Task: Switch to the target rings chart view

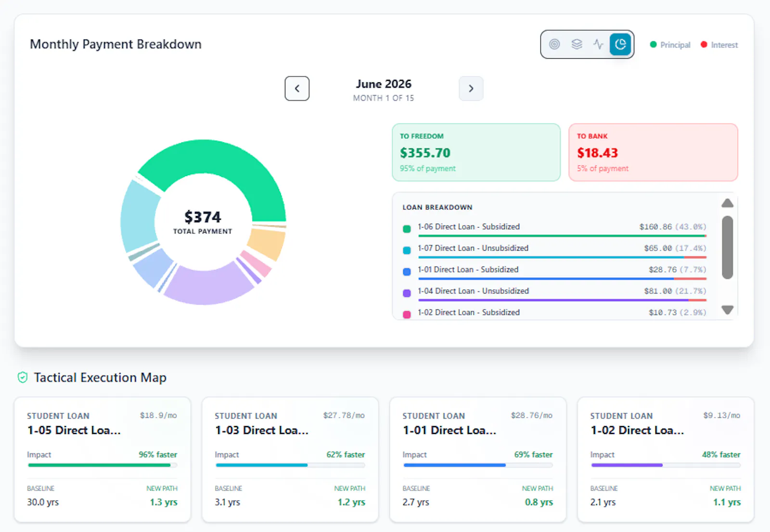Action: pyautogui.click(x=554, y=44)
